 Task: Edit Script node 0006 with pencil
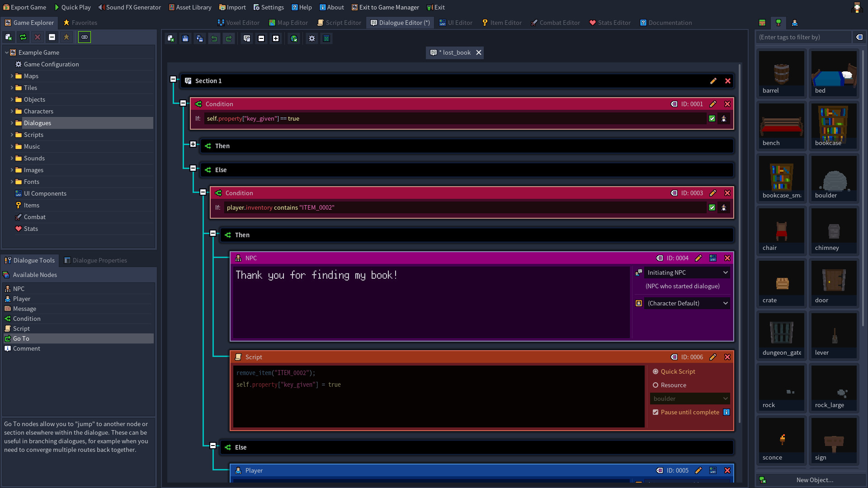click(713, 357)
